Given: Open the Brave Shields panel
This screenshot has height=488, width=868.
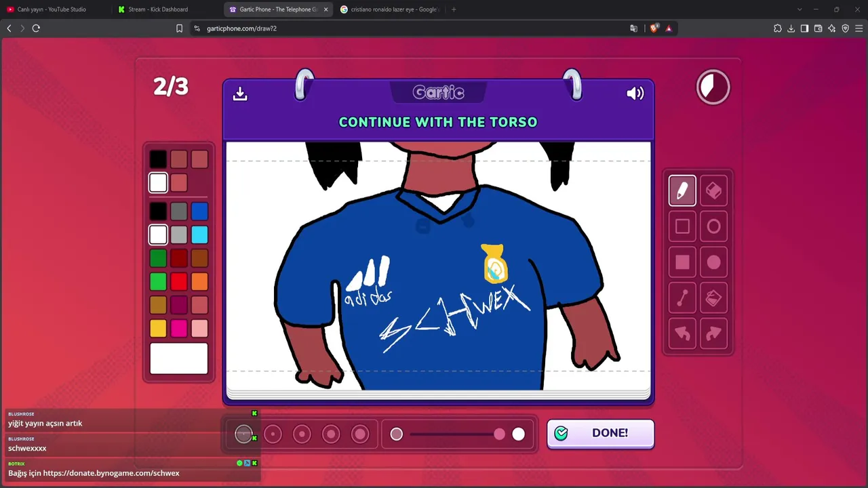Looking at the screenshot, I should click(x=654, y=28).
